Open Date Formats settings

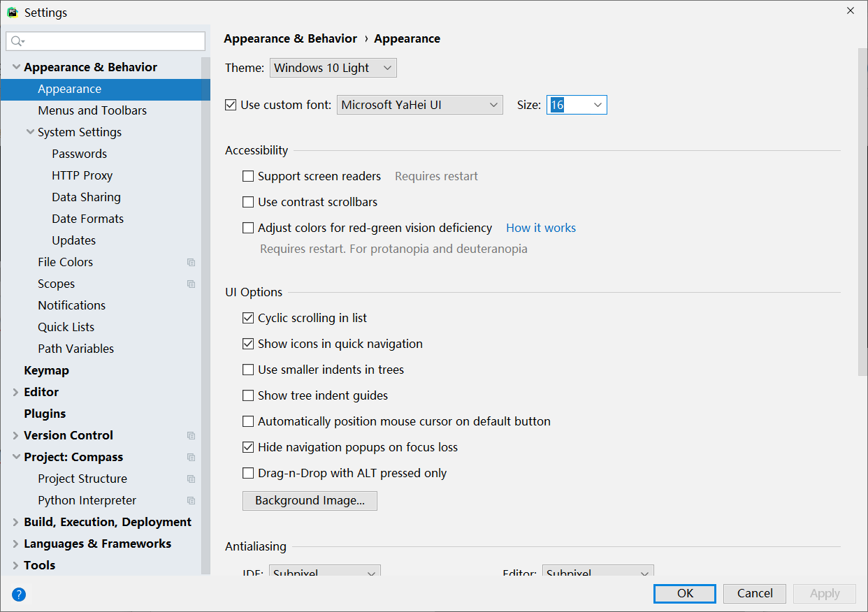(87, 219)
